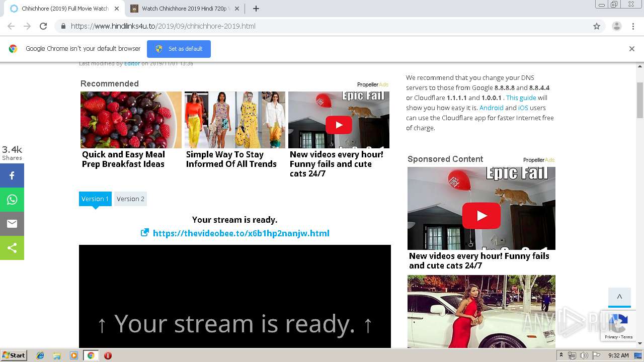The image size is (644, 362).
Task: Share the page by email
Action: tap(12, 224)
